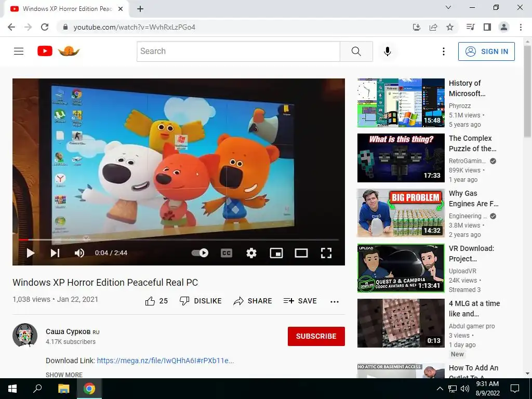
Task: Install app icon in address bar
Action: point(417,27)
